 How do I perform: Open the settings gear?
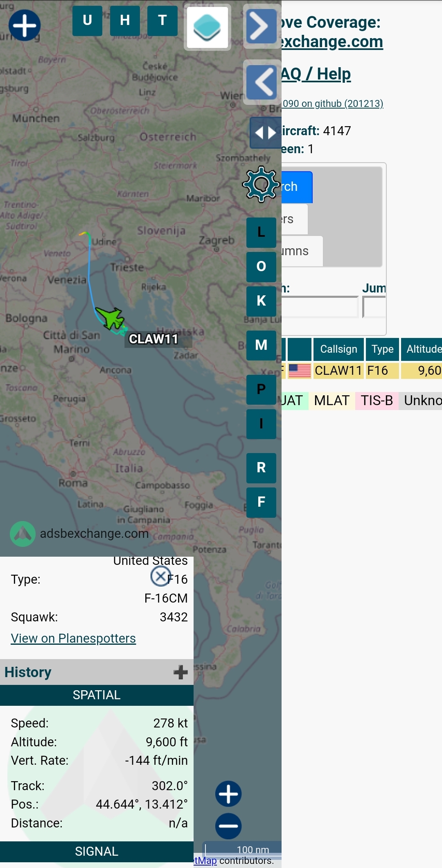point(261,184)
